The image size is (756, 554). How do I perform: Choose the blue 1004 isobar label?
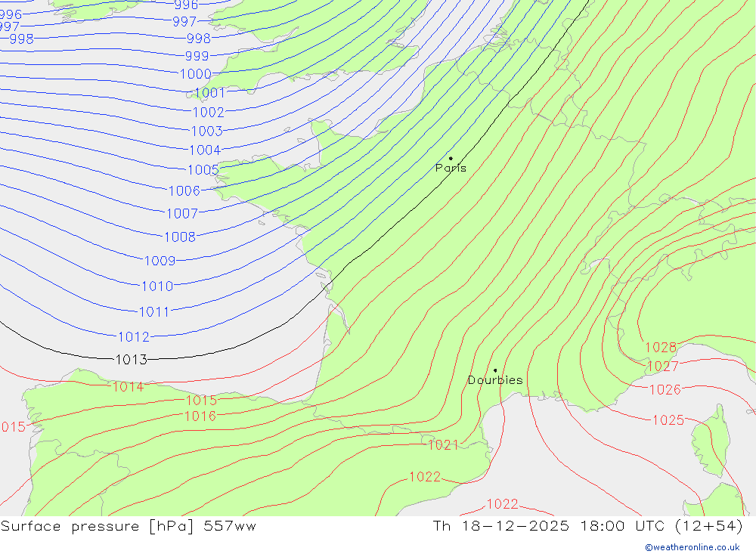205,150
